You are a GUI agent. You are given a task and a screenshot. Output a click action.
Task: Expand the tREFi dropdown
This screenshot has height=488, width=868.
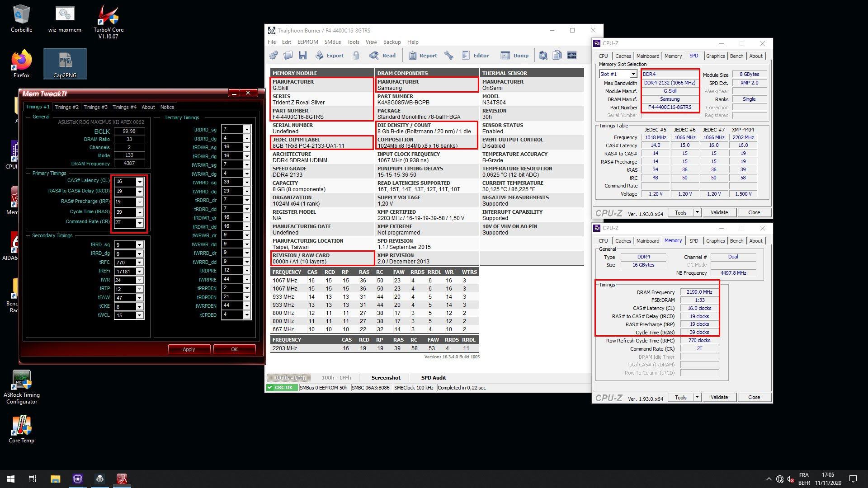pos(140,272)
